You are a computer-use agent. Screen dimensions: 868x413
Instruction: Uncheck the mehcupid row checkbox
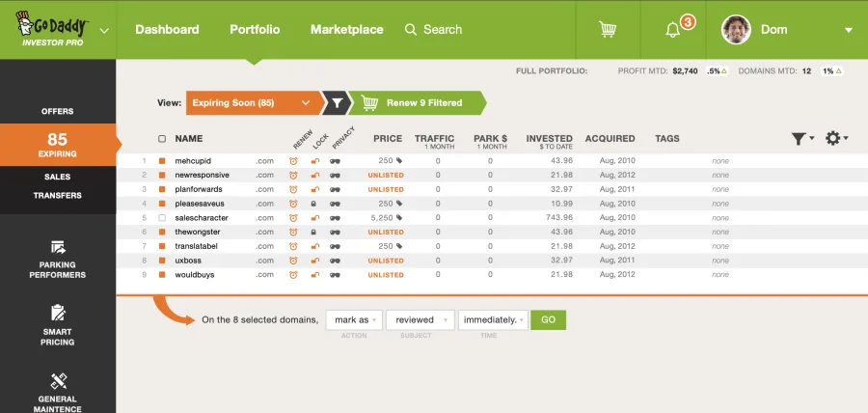[x=162, y=161]
